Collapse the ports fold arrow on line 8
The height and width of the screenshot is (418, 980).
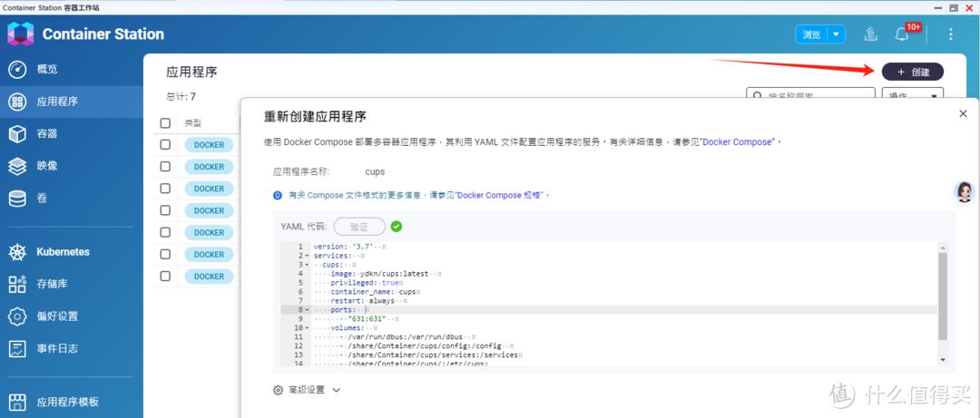pos(307,310)
